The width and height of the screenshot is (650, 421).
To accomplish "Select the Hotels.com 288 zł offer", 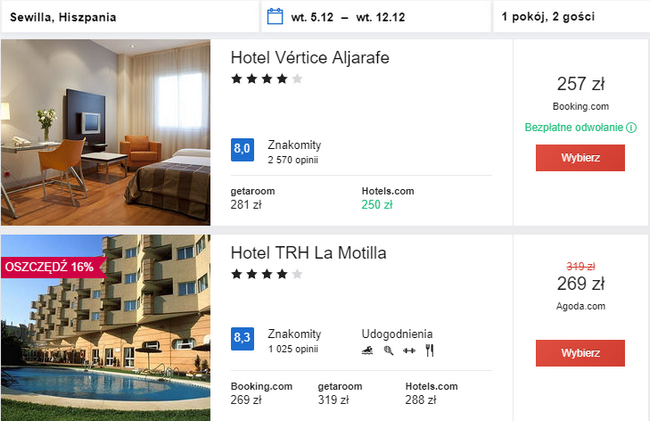I will [432, 393].
